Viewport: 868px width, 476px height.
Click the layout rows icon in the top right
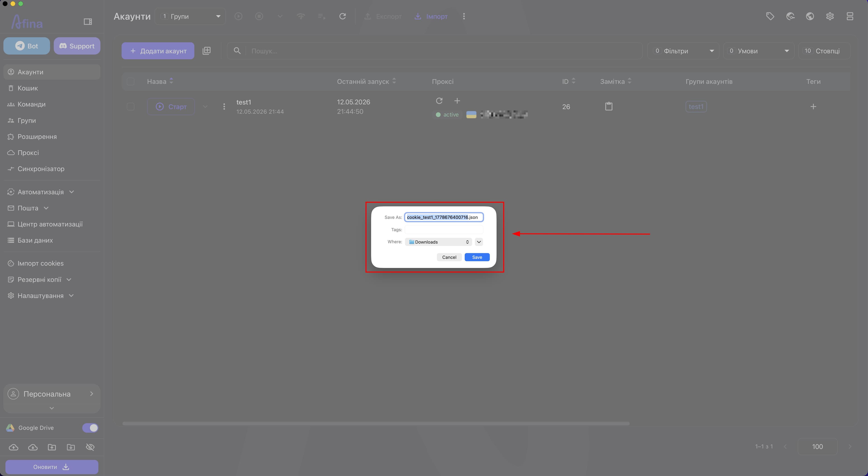click(850, 16)
